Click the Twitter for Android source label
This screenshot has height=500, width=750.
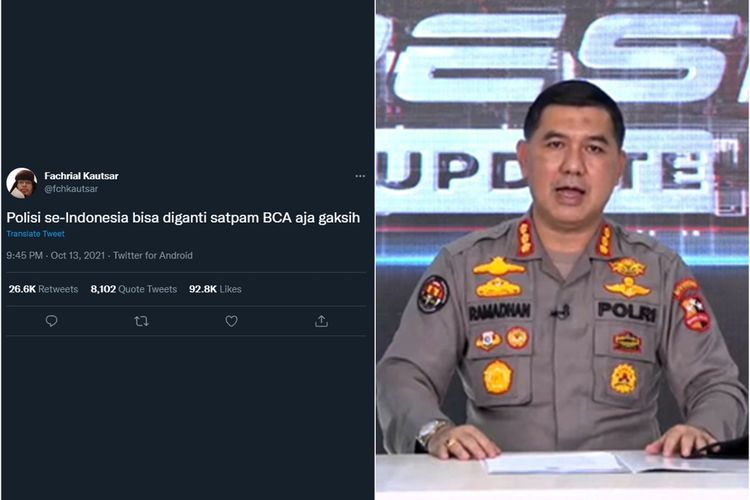(x=153, y=256)
